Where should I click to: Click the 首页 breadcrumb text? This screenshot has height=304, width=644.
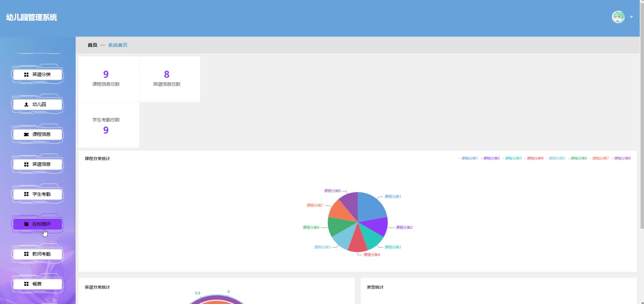92,45
